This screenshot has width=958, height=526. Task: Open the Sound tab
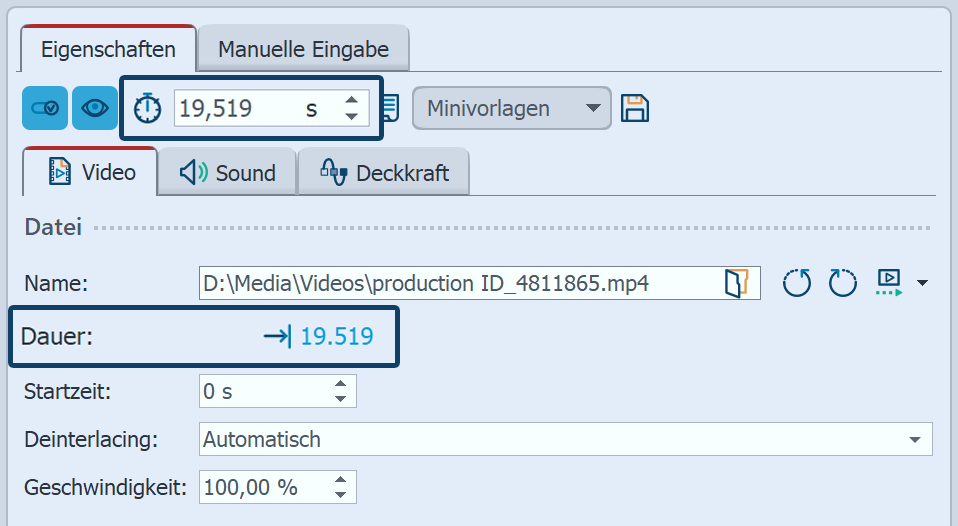tap(228, 173)
